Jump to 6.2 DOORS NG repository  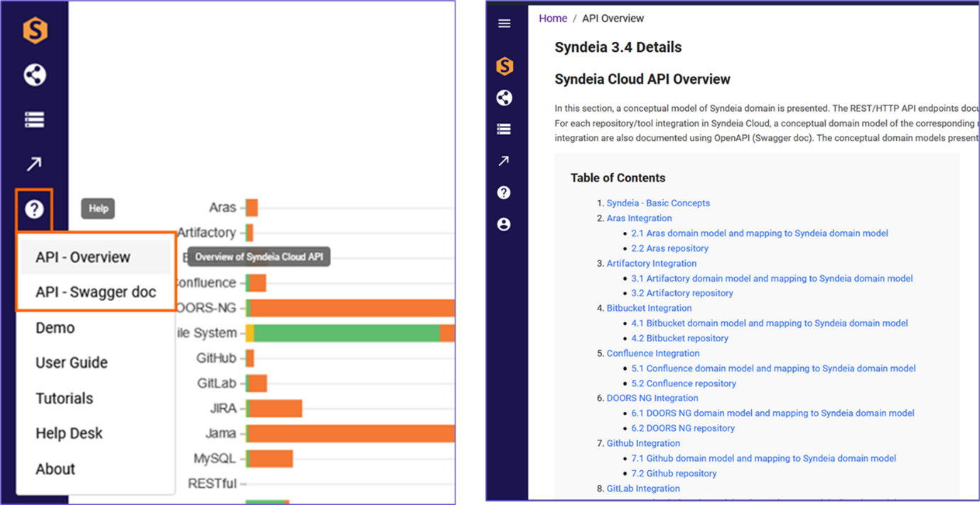[x=683, y=428]
